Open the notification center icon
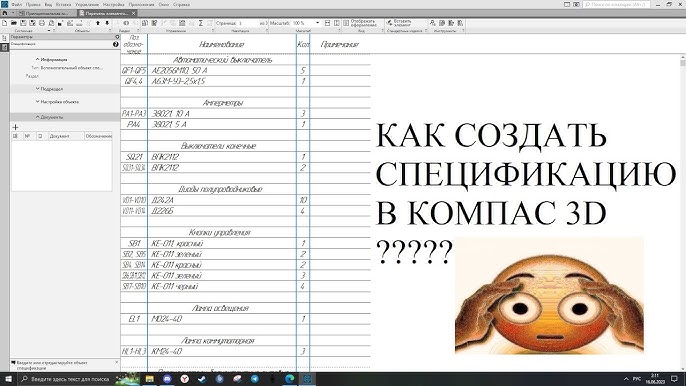Viewport: 686px width, 386px height. click(x=674, y=379)
